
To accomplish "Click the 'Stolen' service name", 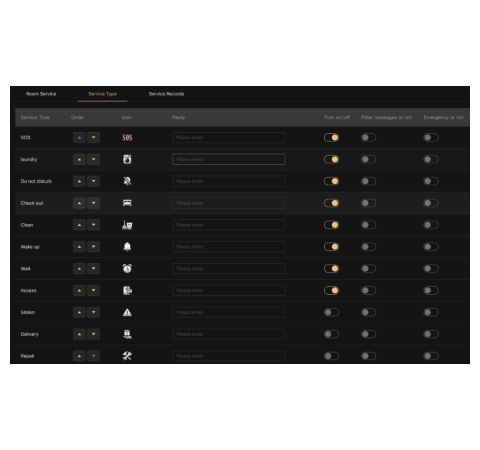I will (28, 312).
